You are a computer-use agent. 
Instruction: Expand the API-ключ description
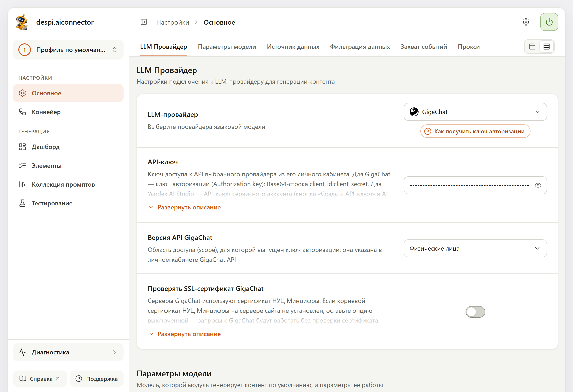coord(185,207)
